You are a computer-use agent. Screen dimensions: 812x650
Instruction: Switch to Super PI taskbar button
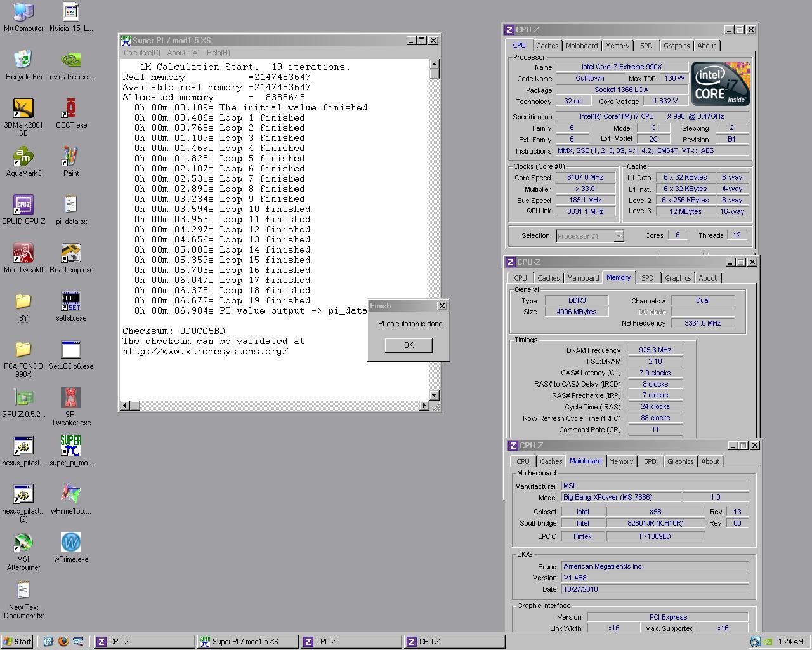(x=247, y=642)
